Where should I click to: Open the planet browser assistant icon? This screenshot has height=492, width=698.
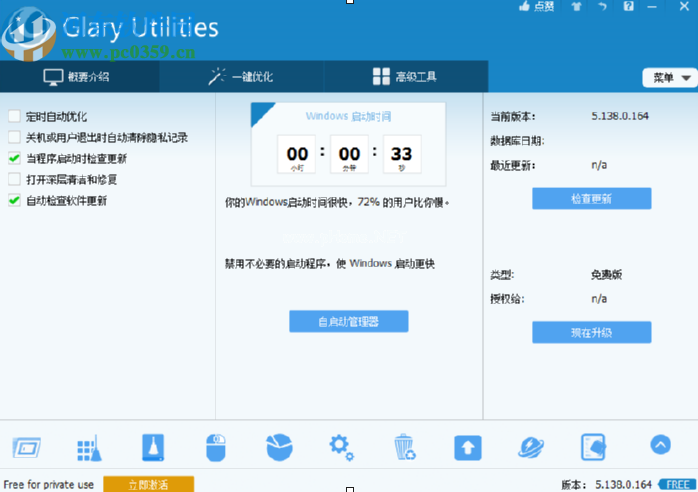click(x=531, y=446)
